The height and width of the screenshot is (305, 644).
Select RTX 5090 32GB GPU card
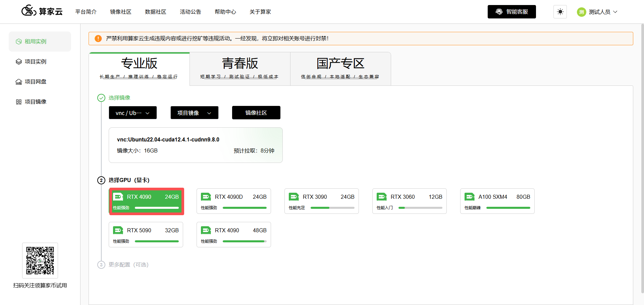[x=146, y=235]
